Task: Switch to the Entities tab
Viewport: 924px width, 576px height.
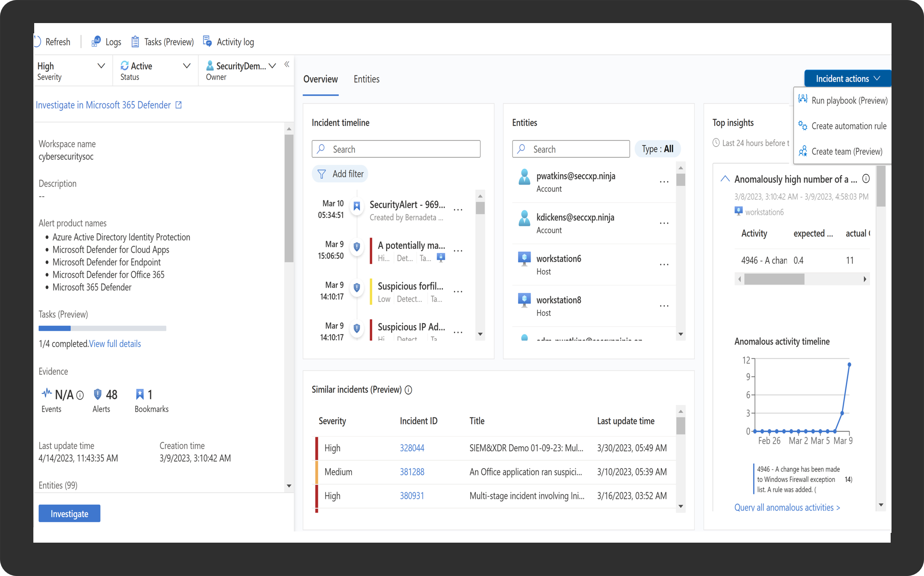Action: [366, 79]
